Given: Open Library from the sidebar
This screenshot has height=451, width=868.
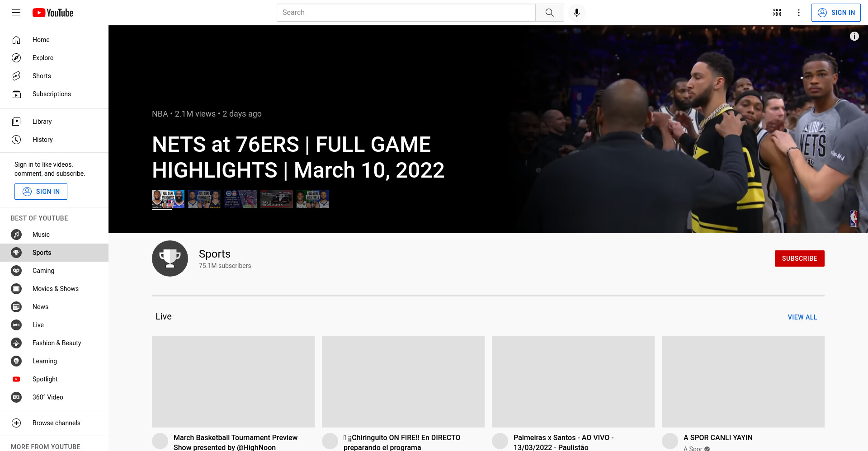Looking at the screenshot, I should [x=54, y=122].
